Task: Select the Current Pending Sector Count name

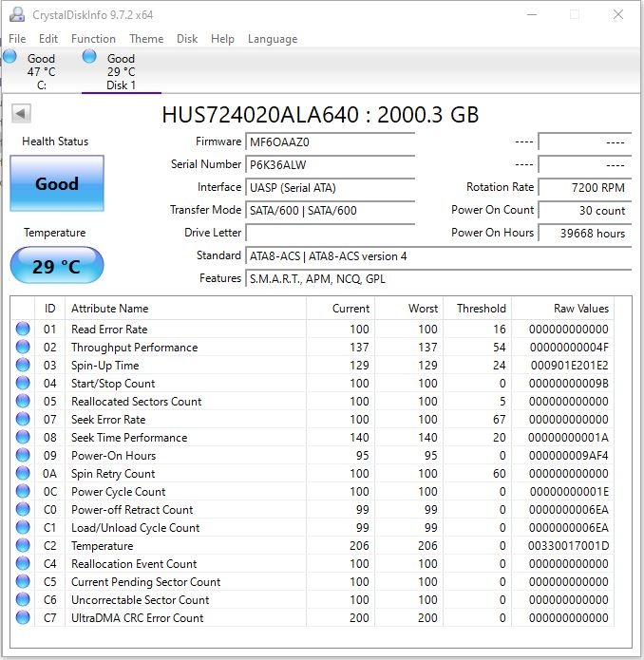Action: (x=145, y=582)
